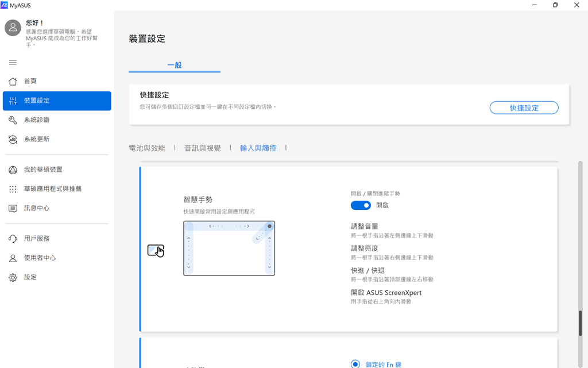Screen dimensions: 588x368
Task: Open 設定 gear icon in sidebar
Action: (13, 277)
